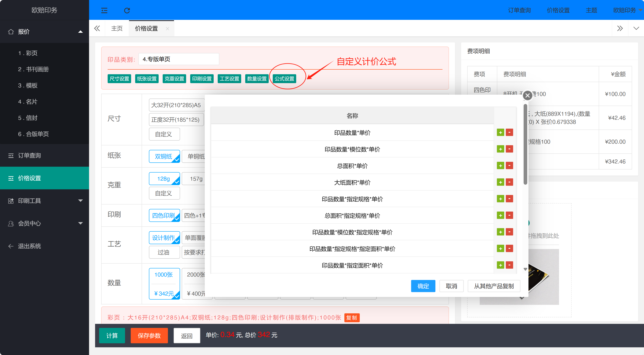644x355 pixels.
Task: Click green plus for 印品数量*单价 row
Action: click(x=500, y=132)
